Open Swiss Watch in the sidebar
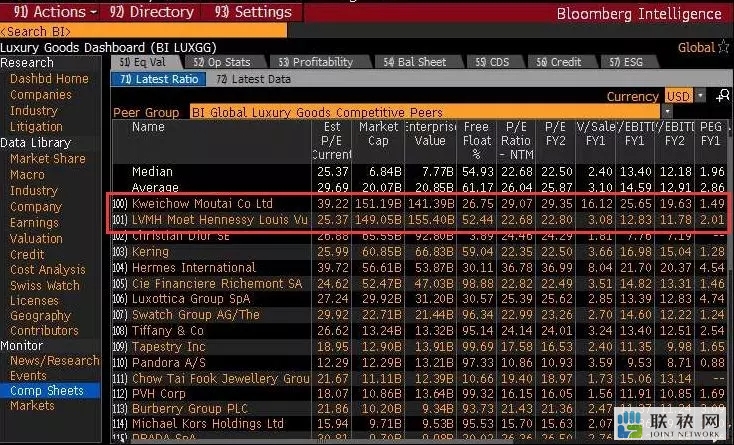Screen dimensions: 734x445 click(44, 285)
